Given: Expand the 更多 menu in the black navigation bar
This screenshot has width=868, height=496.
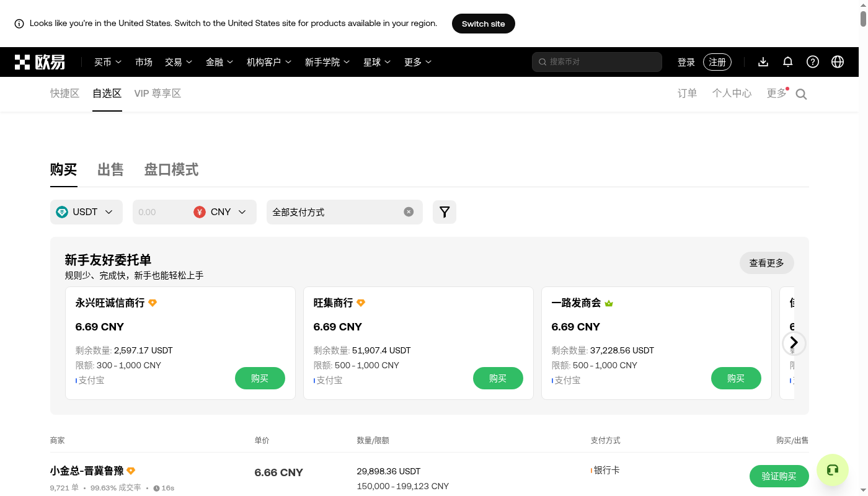Looking at the screenshot, I should tap(418, 62).
